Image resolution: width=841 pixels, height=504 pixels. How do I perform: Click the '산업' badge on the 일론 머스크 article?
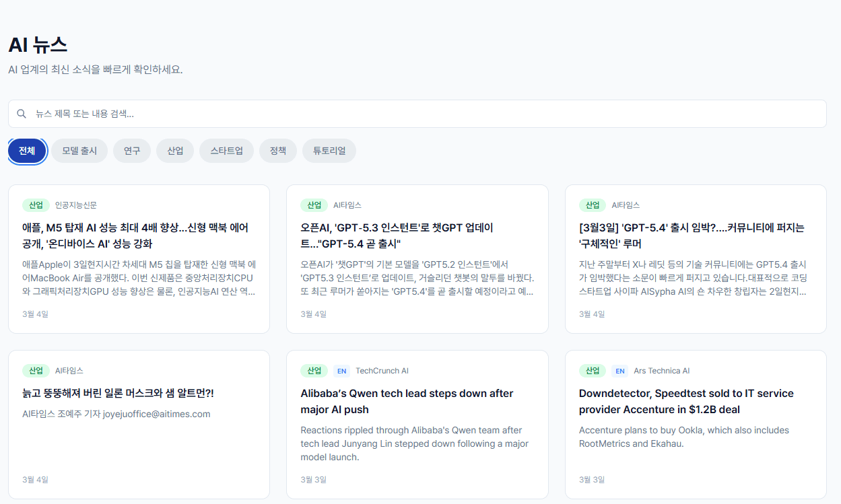click(x=36, y=370)
